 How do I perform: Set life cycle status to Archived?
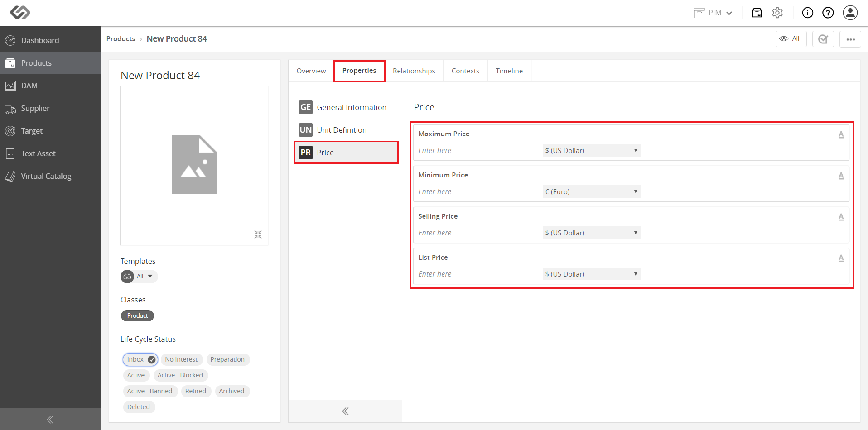point(231,391)
